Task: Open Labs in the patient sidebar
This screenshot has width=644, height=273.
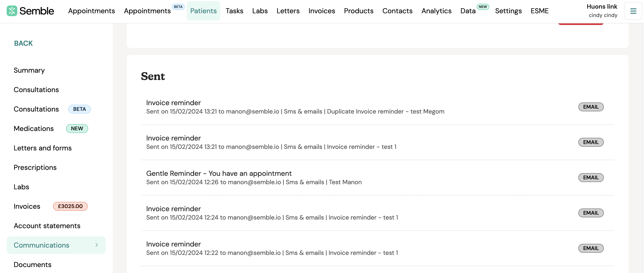Action: tap(21, 187)
